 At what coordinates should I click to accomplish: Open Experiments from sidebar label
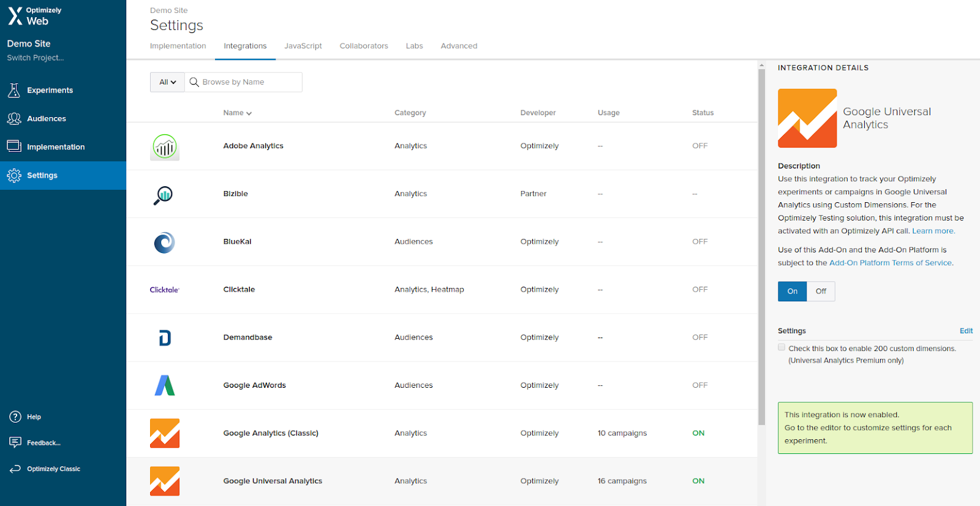(x=50, y=90)
